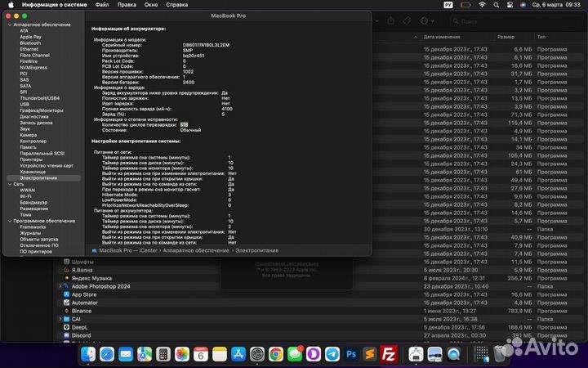The height and width of the screenshot is (368, 588).
Task: Open the Правка menu
Action: coord(127,5)
